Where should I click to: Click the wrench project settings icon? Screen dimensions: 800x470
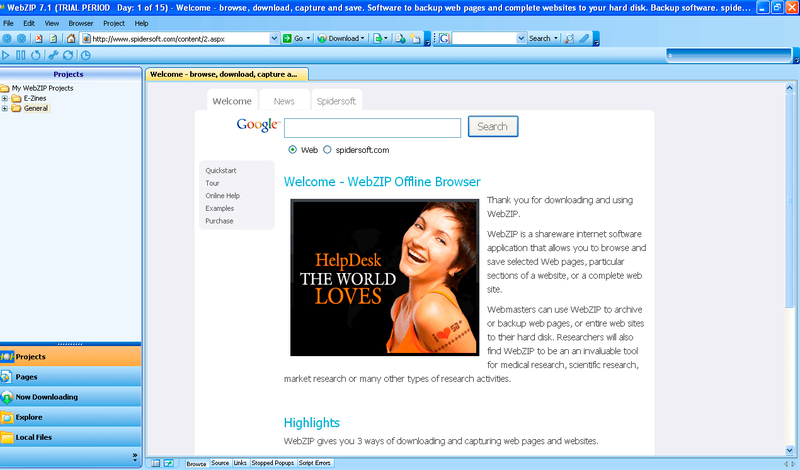pos(53,55)
